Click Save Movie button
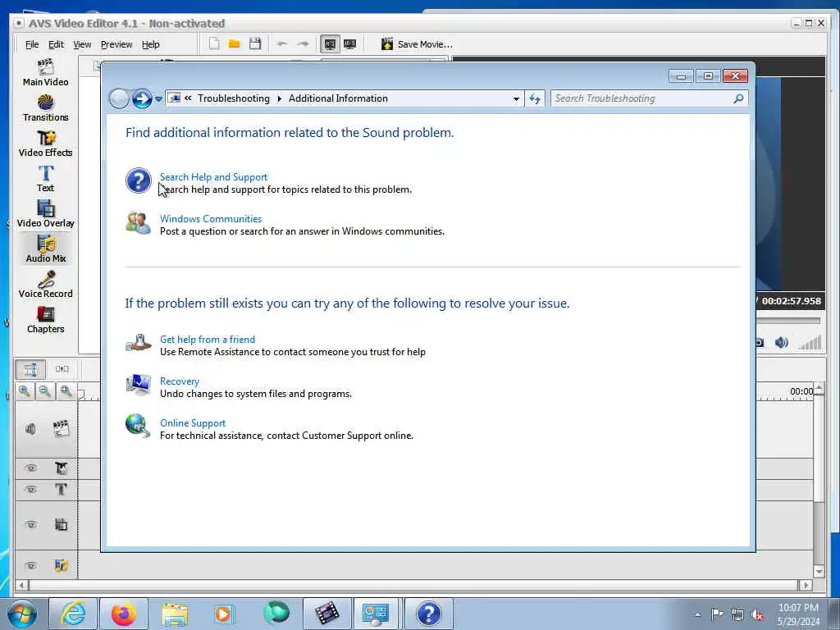 pos(416,44)
